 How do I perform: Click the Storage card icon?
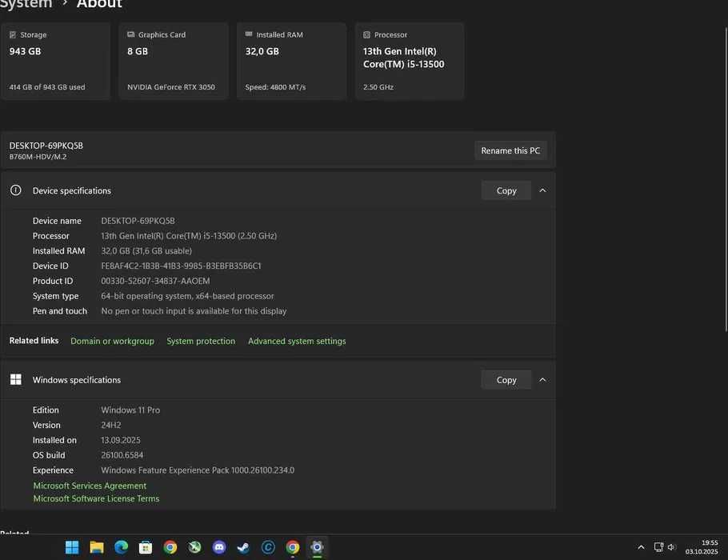13,35
